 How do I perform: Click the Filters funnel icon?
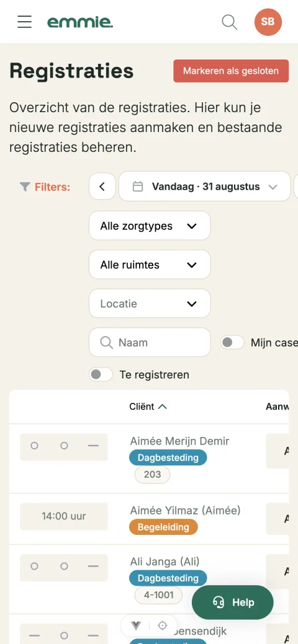pyautogui.click(x=25, y=187)
